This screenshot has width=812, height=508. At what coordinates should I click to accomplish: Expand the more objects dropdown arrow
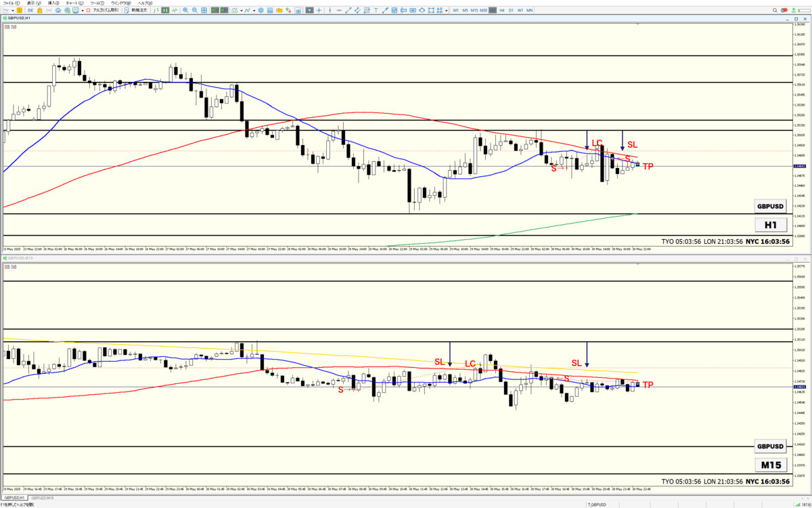point(447,10)
